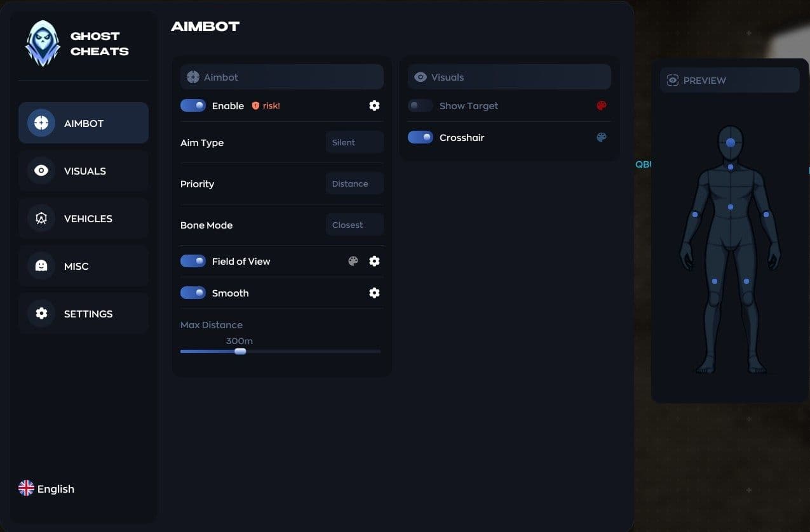The height and width of the screenshot is (532, 810).
Task: Turn on the Show Target toggle
Action: coord(421,105)
